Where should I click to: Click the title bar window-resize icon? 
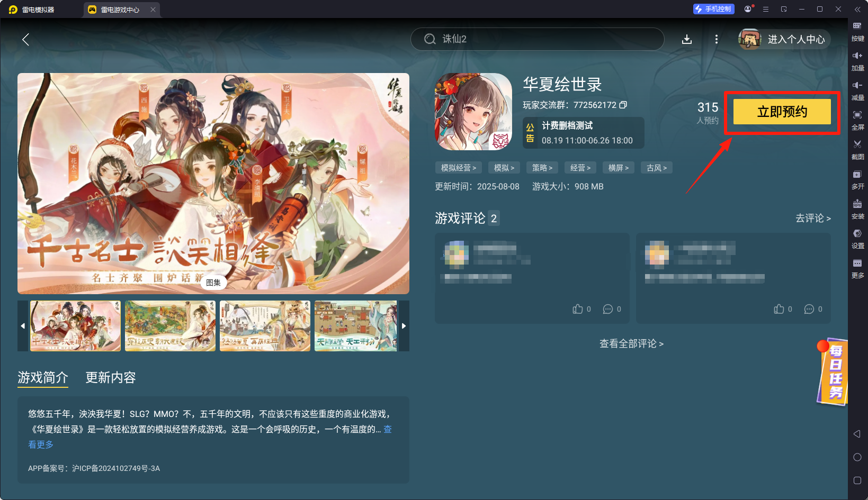coord(784,9)
